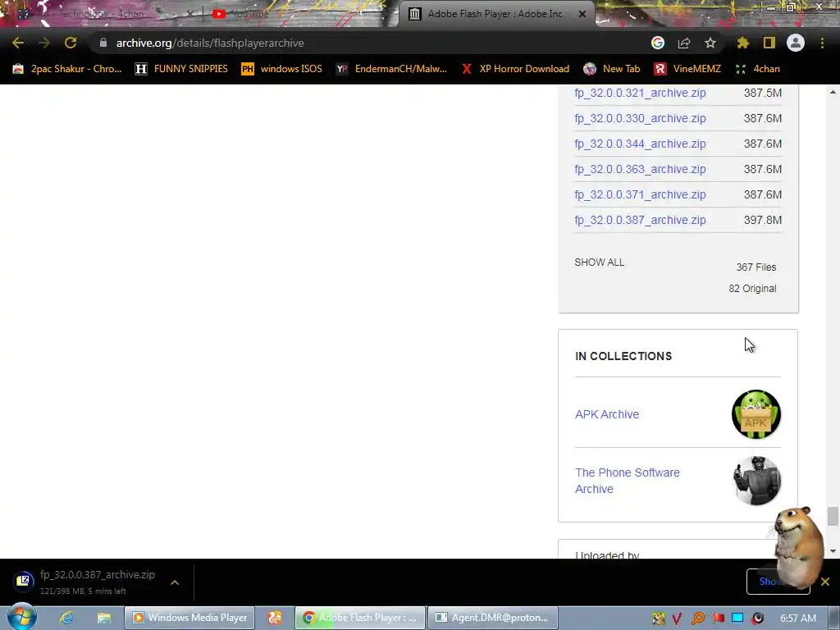Download fp_32.0.0.371_archive.zip
Image resolution: width=840 pixels, height=630 pixels.
pos(640,194)
